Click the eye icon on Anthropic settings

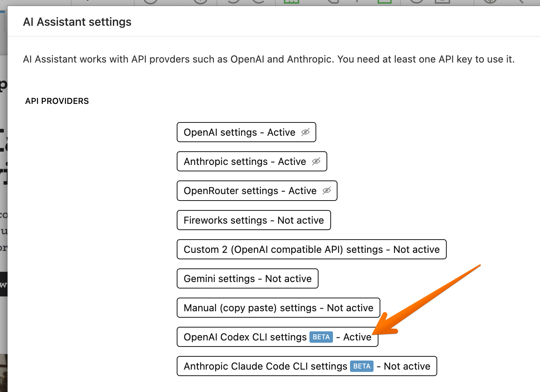click(x=316, y=162)
